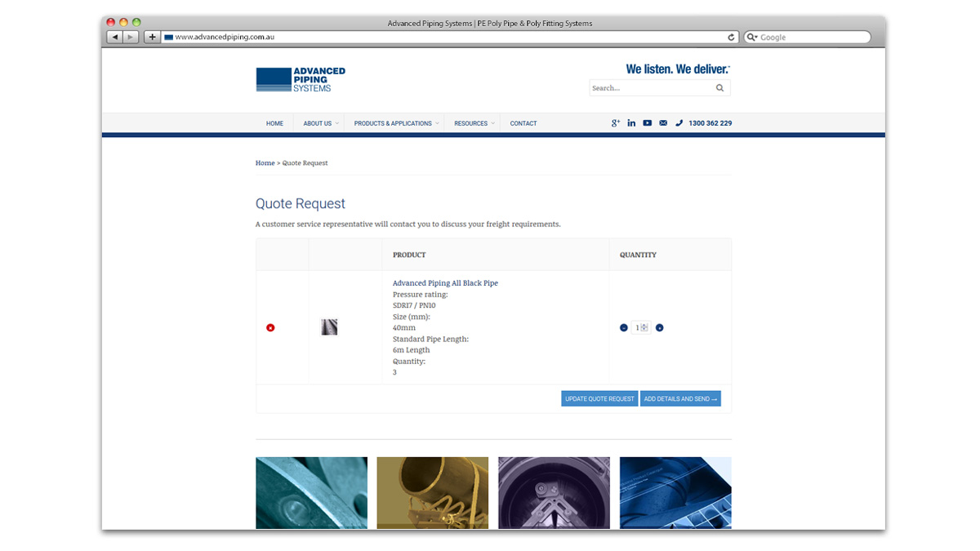Screen dimensions: 980x551
Task: Click the search magnifier icon
Action: click(719, 88)
